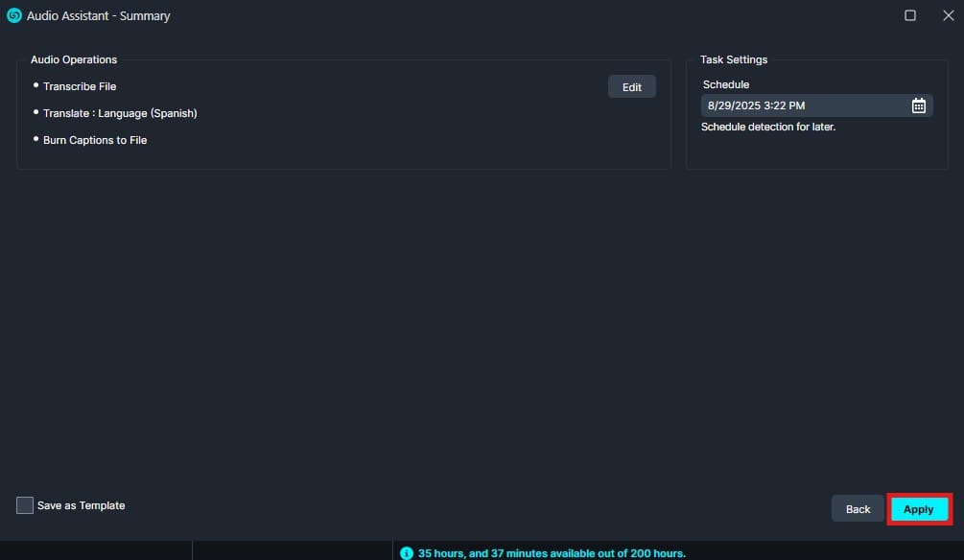Viewport: 964px width, 560px height.
Task: Click the Audio Operations section heading
Action: [74, 59]
